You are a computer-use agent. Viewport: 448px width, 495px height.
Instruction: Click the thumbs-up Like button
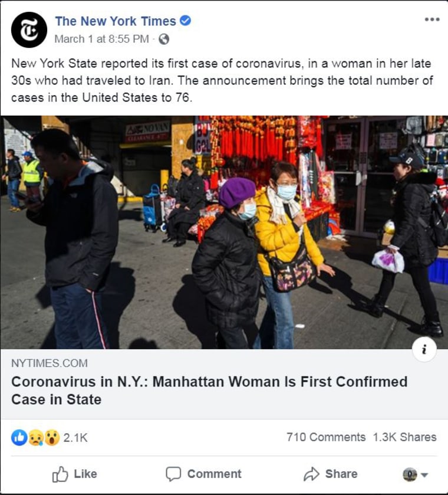(75, 474)
